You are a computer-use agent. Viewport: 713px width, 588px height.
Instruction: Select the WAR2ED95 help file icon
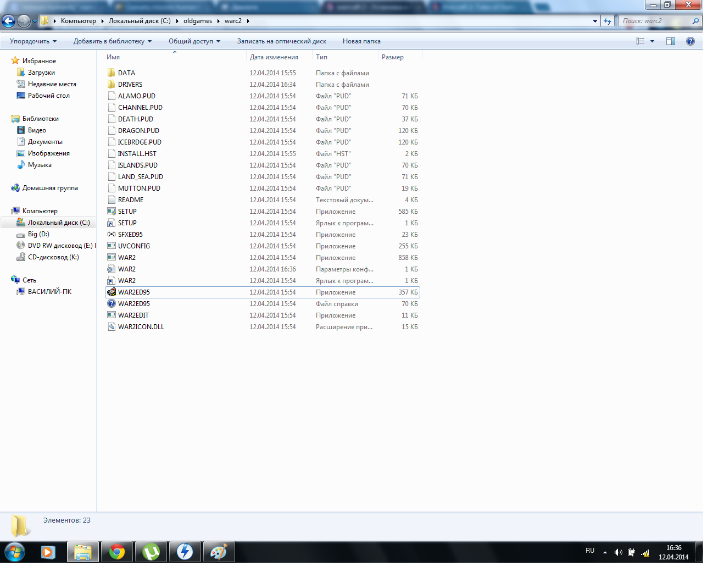pos(112,304)
